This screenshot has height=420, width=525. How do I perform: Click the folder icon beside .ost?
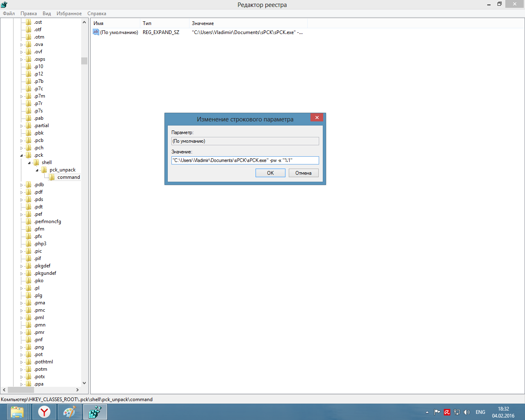point(29,22)
